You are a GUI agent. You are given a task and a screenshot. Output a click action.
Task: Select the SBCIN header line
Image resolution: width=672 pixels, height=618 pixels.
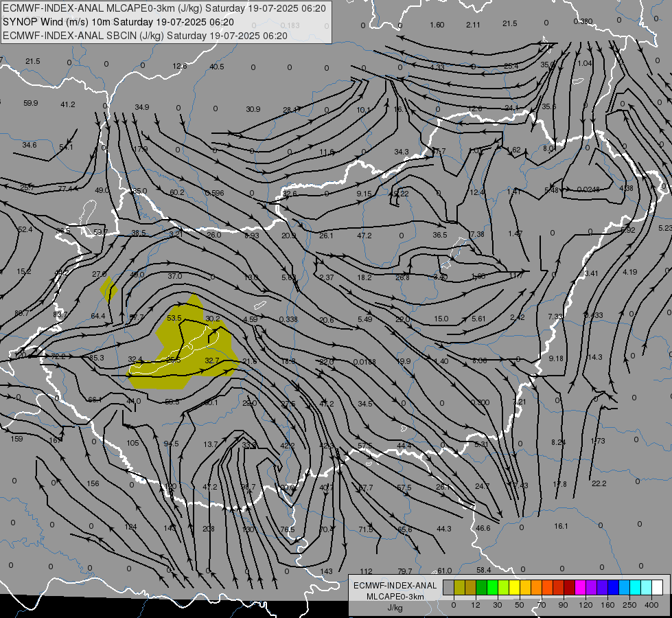tap(145, 36)
